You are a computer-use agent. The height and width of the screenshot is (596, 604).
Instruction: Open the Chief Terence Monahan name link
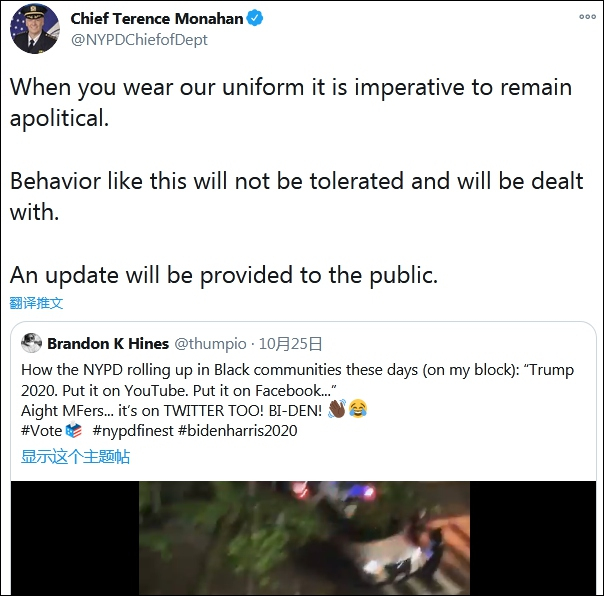[157, 18]
